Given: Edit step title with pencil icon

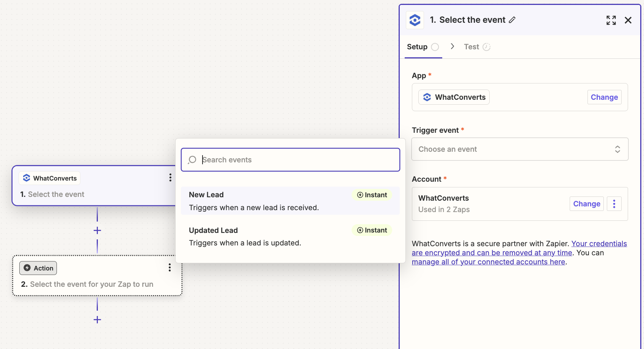Looking at the screenshot, I should point(512,20).
